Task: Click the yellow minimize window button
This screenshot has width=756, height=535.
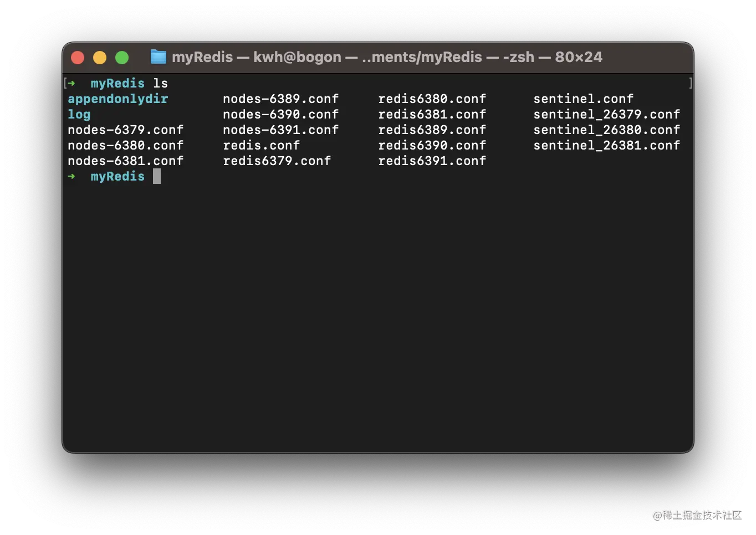Action: pos(100,58)
